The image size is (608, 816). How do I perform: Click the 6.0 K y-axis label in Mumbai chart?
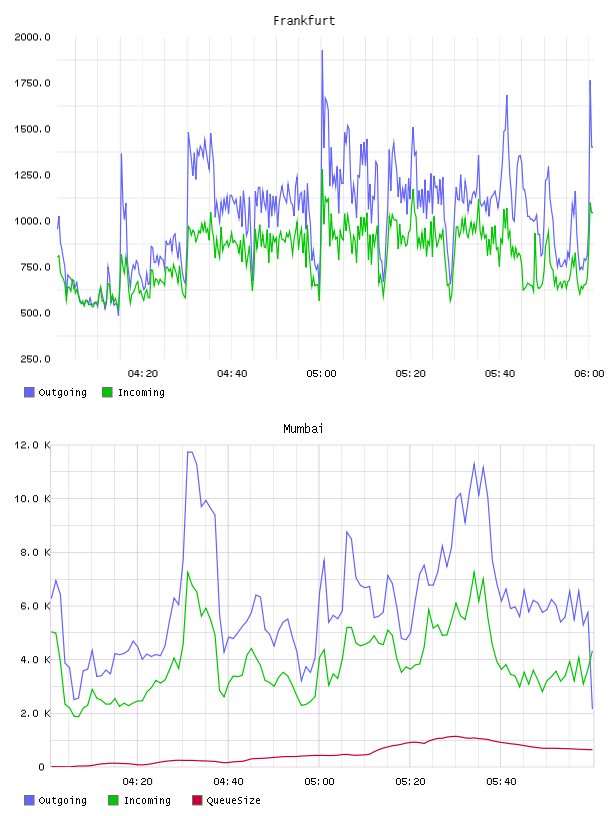tap(35, 606)
